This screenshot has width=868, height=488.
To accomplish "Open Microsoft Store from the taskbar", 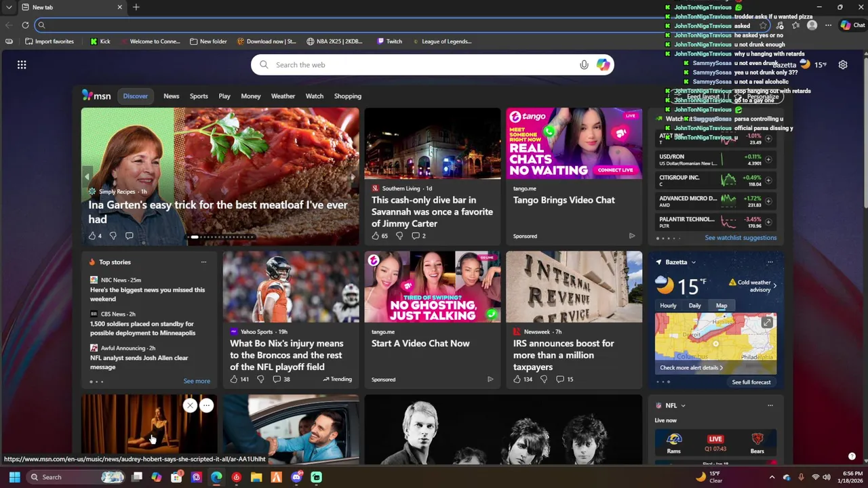I will click(176, 477).
